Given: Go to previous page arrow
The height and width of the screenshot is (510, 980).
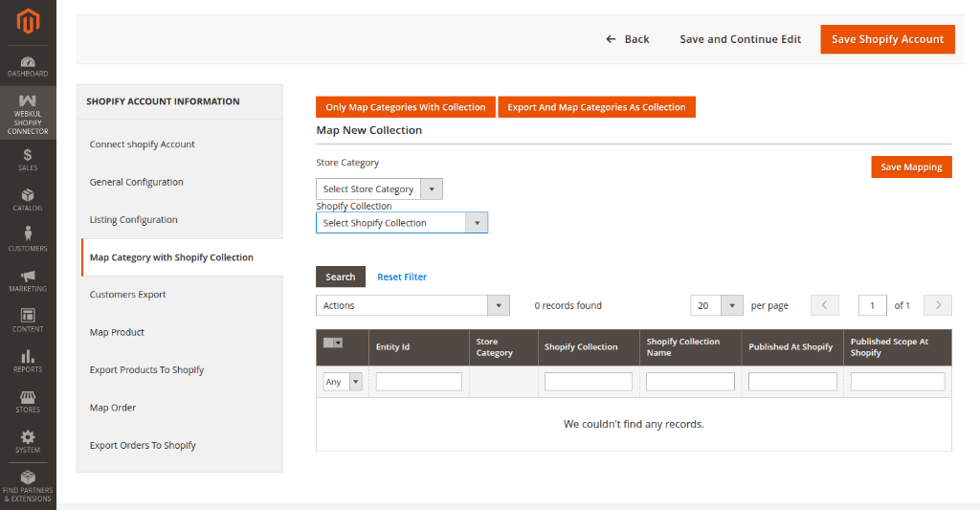Looking at the screenshot, I should (x=824, y=305).
